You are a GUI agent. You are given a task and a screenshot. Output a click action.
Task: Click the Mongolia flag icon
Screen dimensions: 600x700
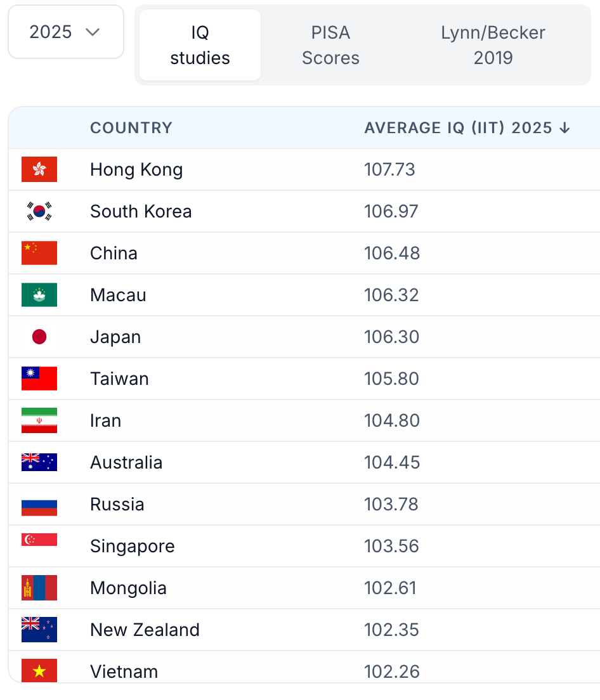pyautogui.click(x=39, y=588)
